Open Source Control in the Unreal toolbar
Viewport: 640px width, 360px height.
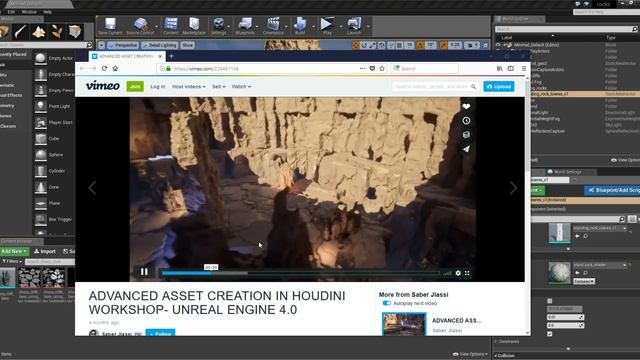coord(140,26)
